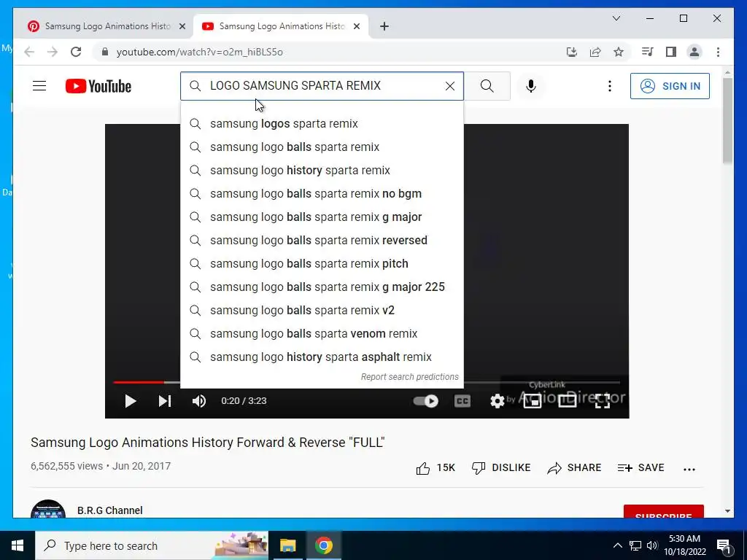The height and width of the screenshot is (560, 747).
Task: Open the player settings gear
Action: coord(497,401)
